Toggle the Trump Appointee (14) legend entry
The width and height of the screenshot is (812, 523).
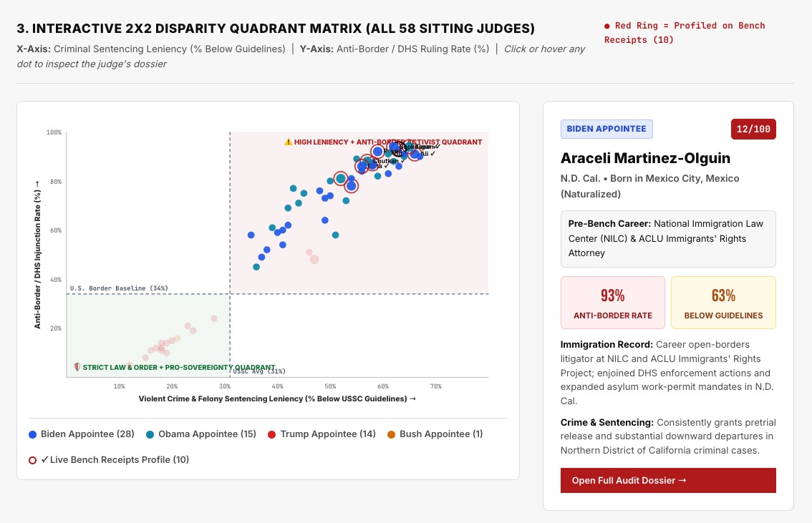click(322, 434)
